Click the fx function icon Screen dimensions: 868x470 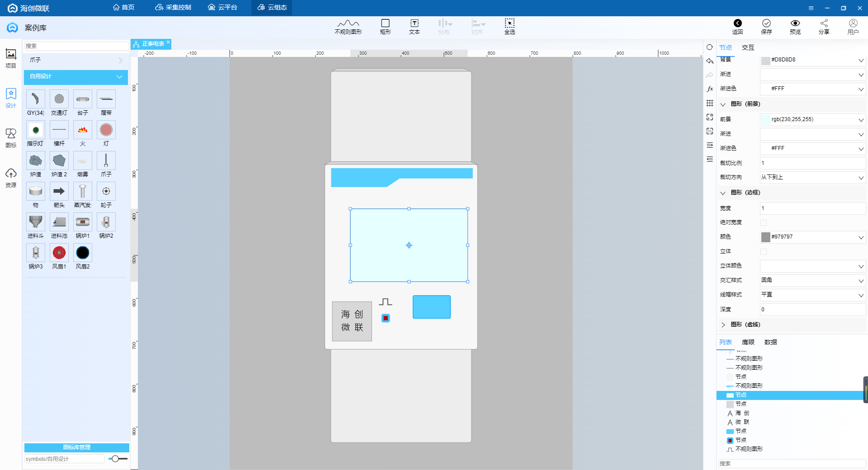pyautogui.click(x=710, y=89)
